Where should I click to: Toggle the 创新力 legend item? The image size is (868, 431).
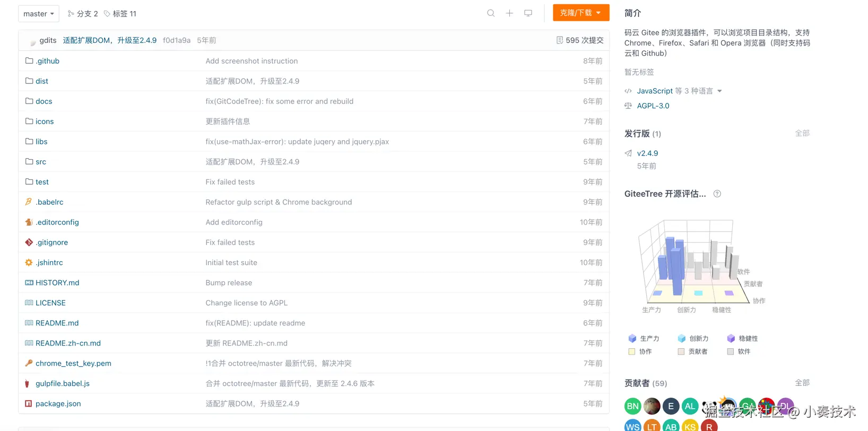[693, 338]
